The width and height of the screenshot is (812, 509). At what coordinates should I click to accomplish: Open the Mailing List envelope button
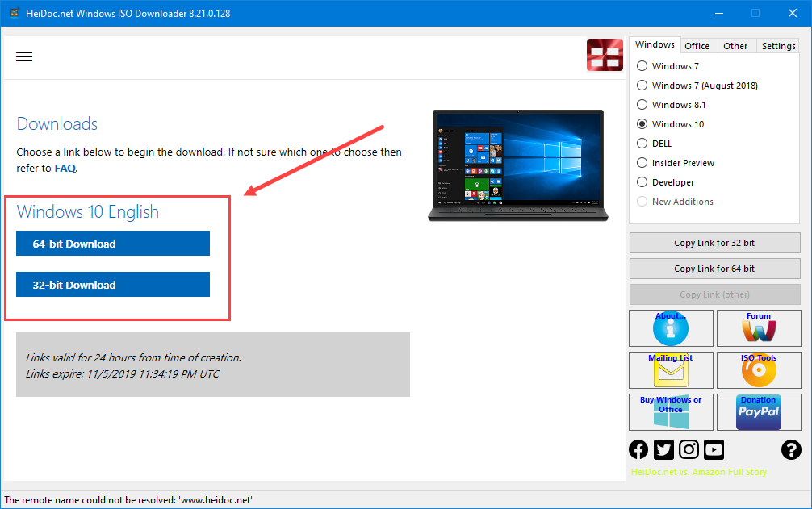pyautogui.click(x=671, y=370)
